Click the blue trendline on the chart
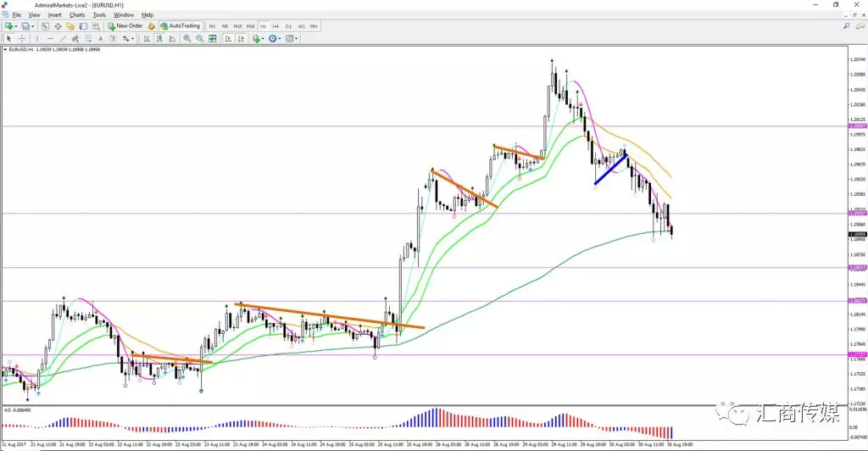The image size is (868, 451). tap(610, 169)
